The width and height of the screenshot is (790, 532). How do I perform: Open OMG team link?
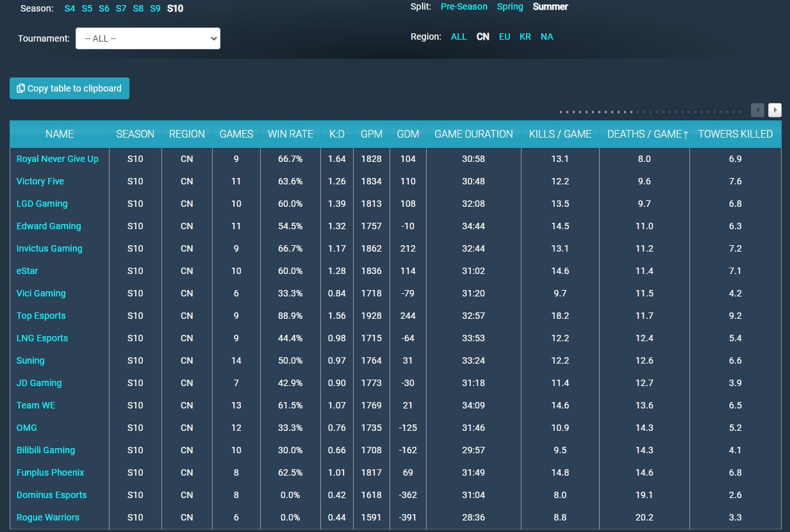pos(27,428)
